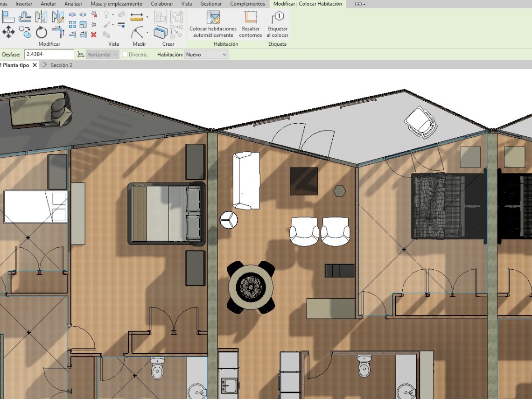Click the Desfase value input field
532x399 pixels.
coord(49,55)
